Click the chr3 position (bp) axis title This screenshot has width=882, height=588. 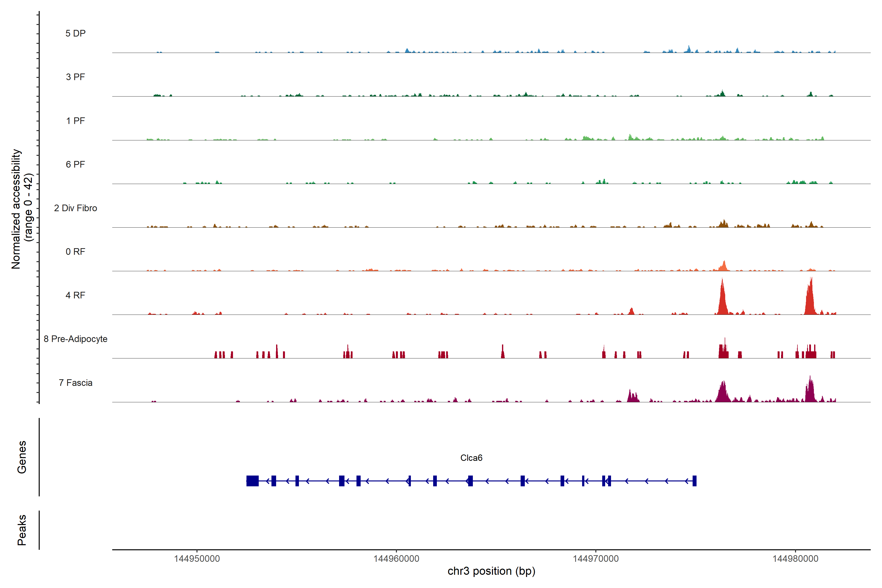(491, 571)
